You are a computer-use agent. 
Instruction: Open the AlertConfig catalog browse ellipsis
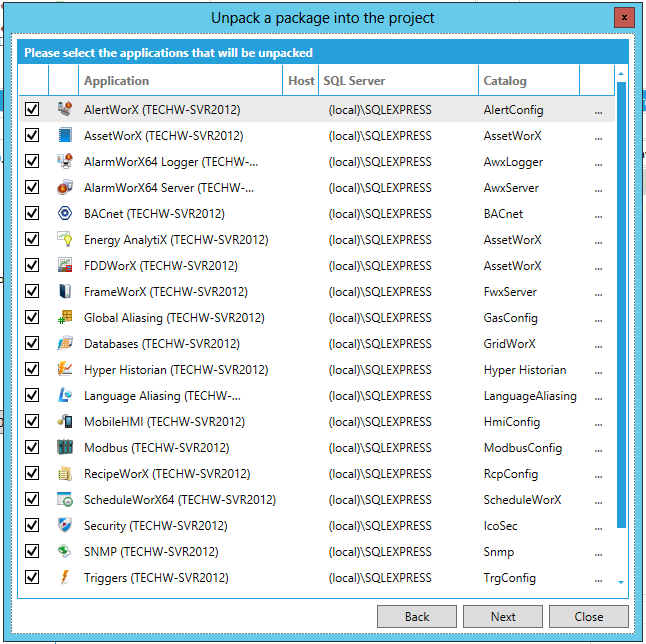click(x=598, y=110)
